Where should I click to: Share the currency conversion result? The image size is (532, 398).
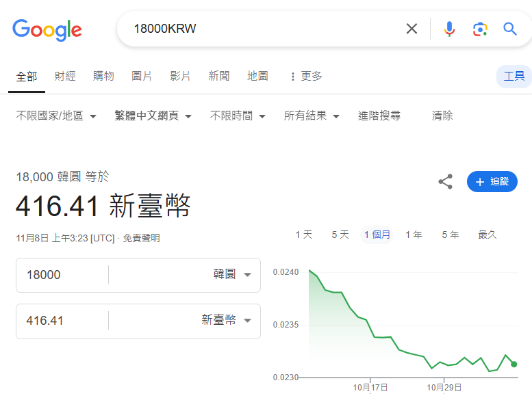pos(446,182)
